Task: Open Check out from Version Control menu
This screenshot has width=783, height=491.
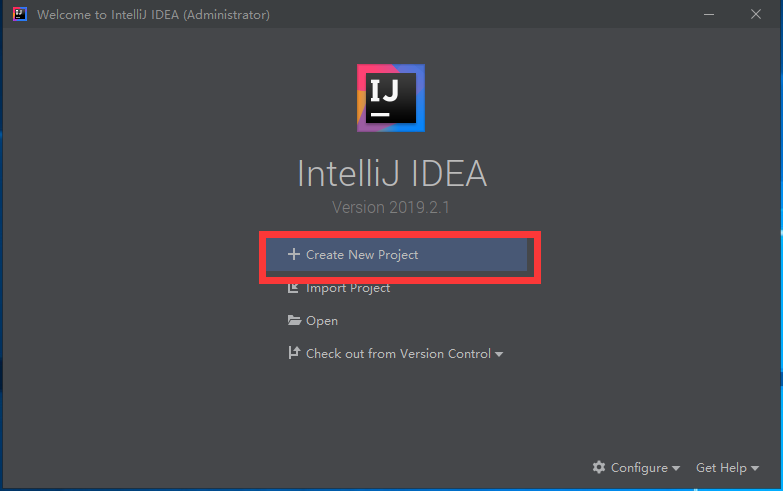Action: tap(398, 354)
